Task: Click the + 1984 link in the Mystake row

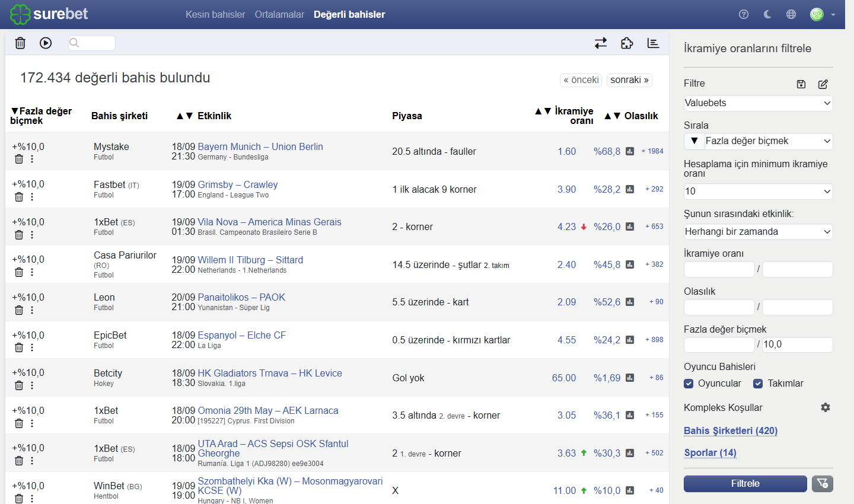Action: pos(652,151)
